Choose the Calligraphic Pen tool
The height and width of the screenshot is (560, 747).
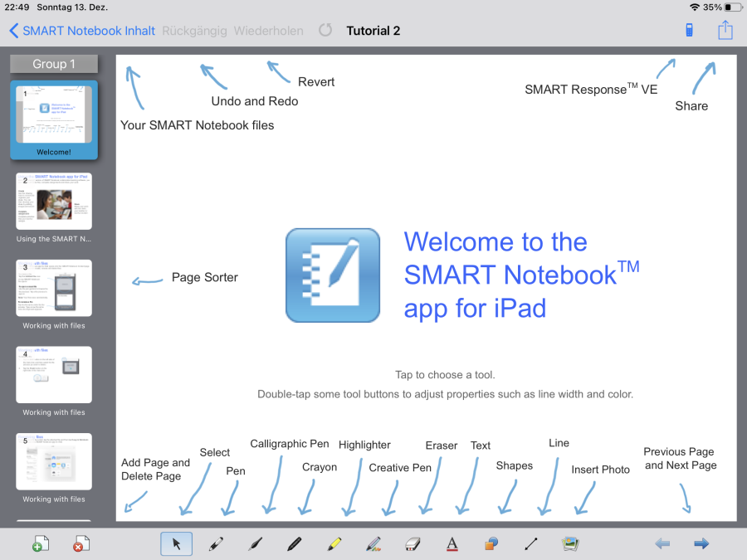256,544
